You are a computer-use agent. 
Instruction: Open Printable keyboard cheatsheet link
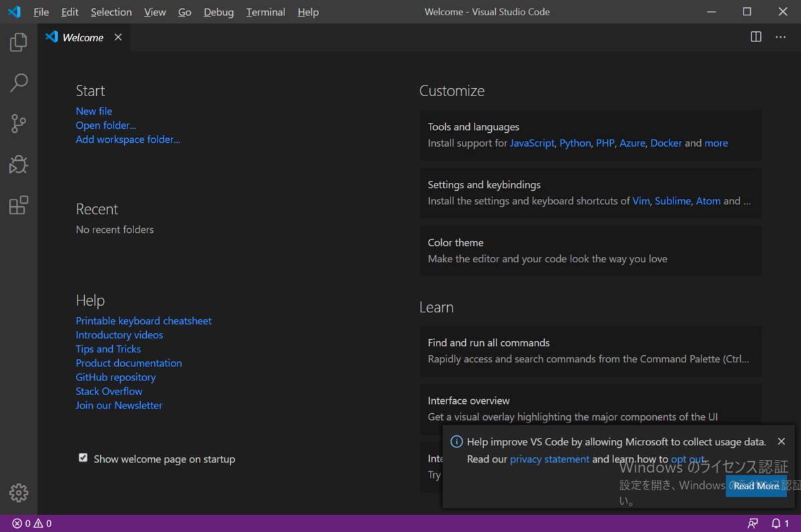click(144, 321)
